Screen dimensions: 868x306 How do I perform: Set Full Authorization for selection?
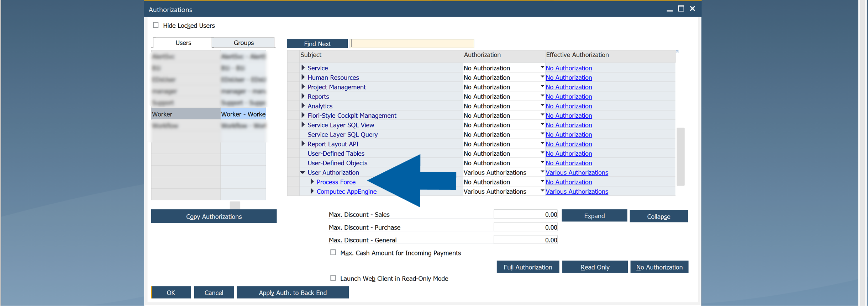click(x=528, y=267)
